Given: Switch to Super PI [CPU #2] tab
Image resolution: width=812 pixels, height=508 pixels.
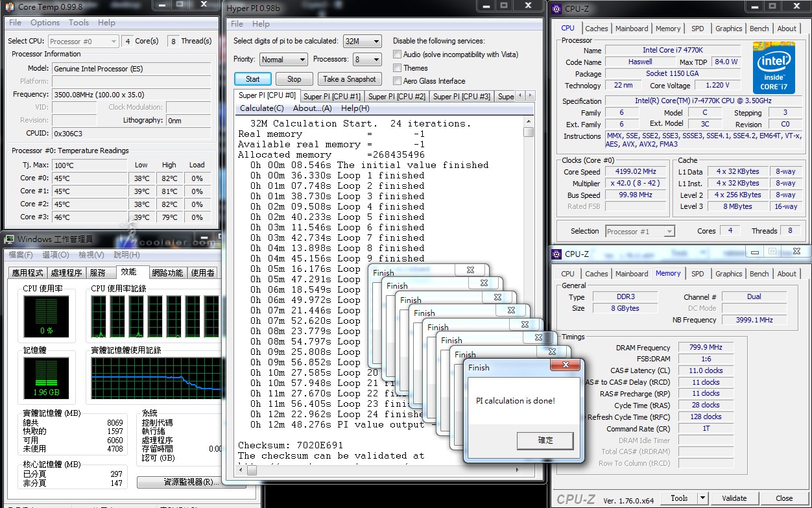Looking at the screenshot, I should click(397, 97).
